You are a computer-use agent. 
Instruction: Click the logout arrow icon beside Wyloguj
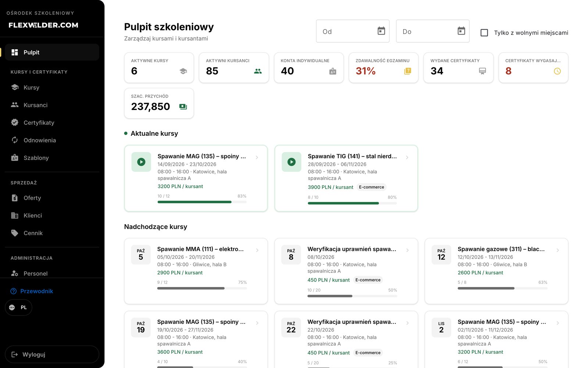15,354
